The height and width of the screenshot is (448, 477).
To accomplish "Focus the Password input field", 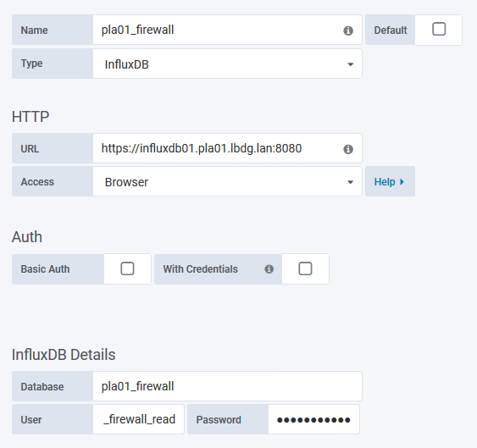I will [x=313, y=419].
